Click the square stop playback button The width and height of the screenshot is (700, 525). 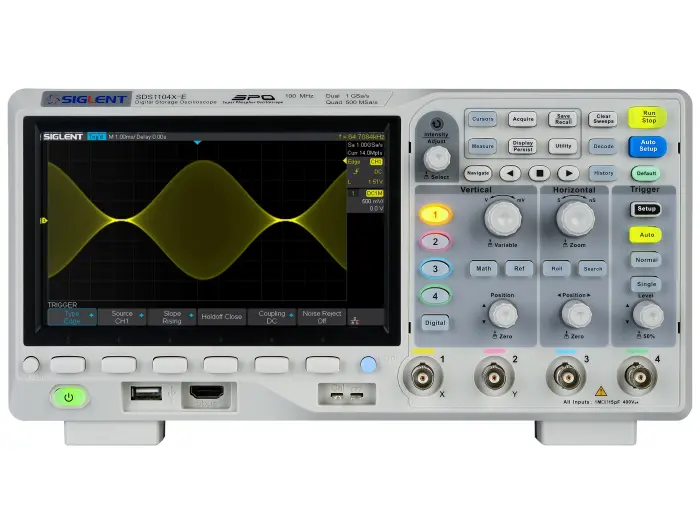point(539,173)
